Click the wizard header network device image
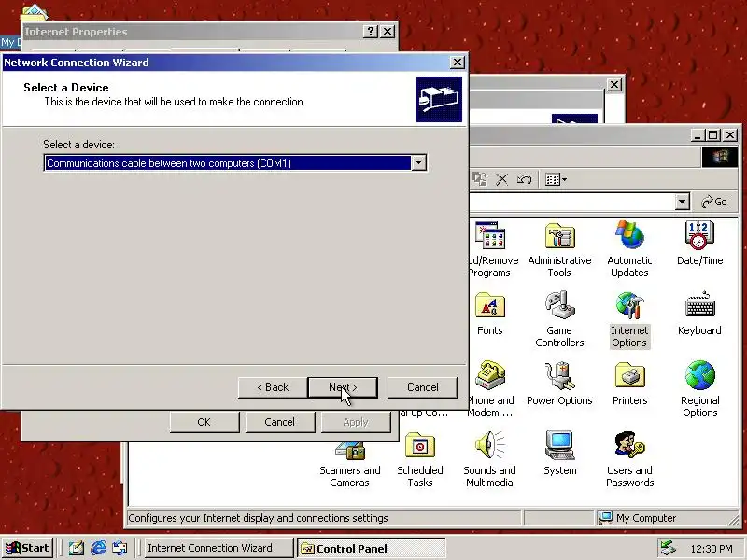 [x=439, y=100]
